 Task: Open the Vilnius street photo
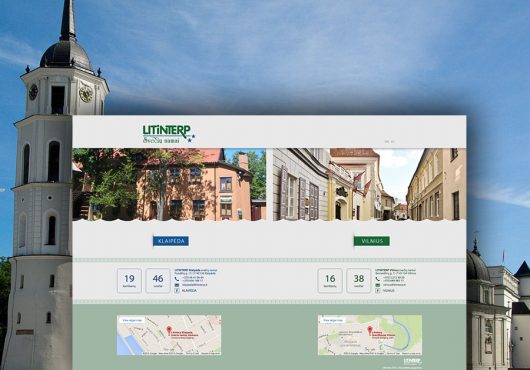(369, 184)
